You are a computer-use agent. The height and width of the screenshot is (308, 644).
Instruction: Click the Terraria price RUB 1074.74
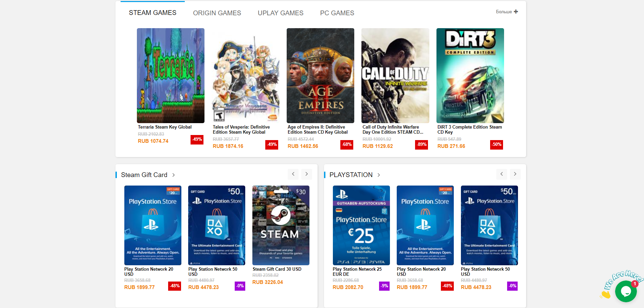coord(153,141)
